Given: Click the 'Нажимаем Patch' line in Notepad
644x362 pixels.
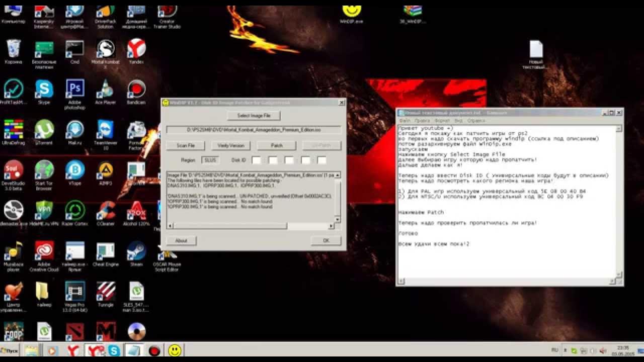Looking at the screenshot, I should (x=421, y=212).
